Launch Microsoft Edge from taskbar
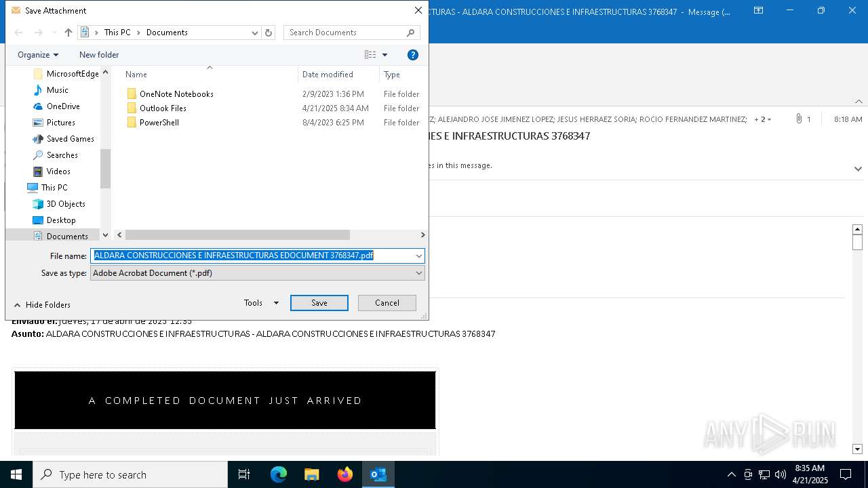The height and width of the screenshot is (488, 868). click(x=279, y=474)
